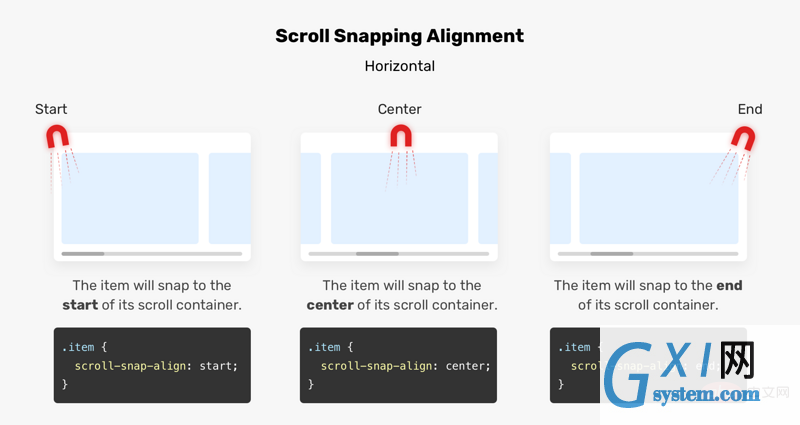Click the bold word center in the description

pos(330,305)
